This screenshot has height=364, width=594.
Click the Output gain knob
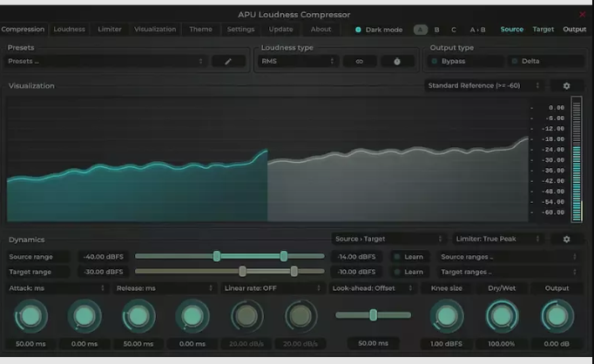pos(557,316)
